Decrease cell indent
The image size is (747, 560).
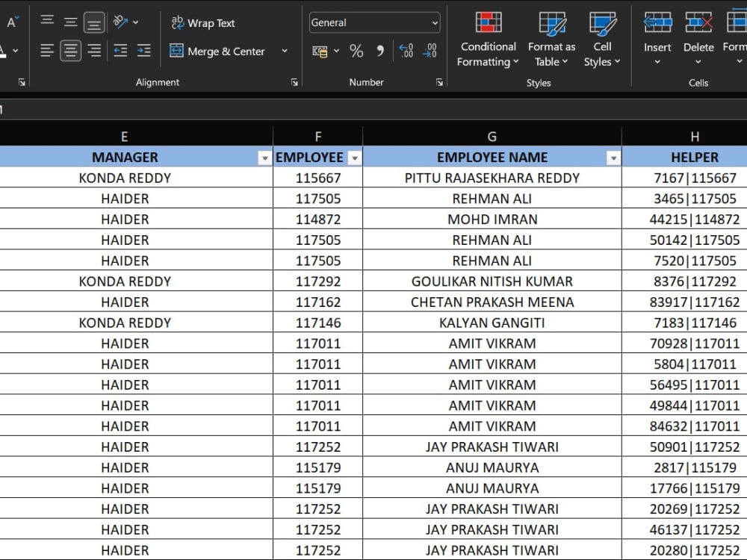(120, 51)
